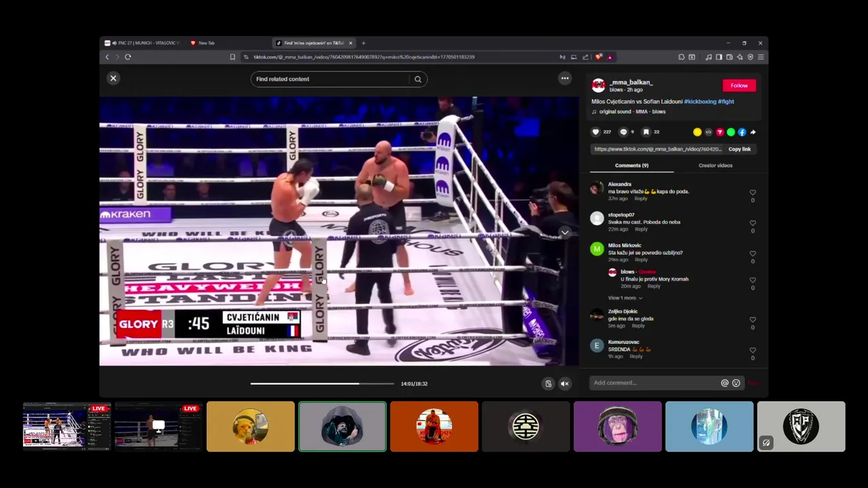Open the VPN shield icon in toolbar
Screen dimensions: 868x488
point(751,57)
